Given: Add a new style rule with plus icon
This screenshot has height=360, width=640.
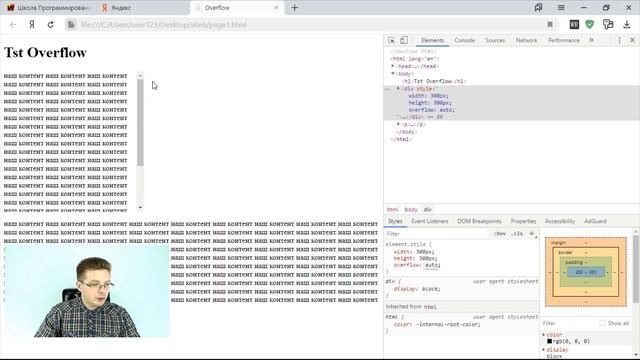Looking at the screenshot, I should (532, 234).
